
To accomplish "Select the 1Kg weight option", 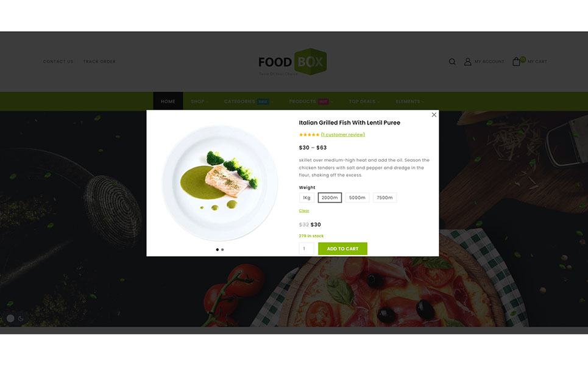I will click(306, 198).
